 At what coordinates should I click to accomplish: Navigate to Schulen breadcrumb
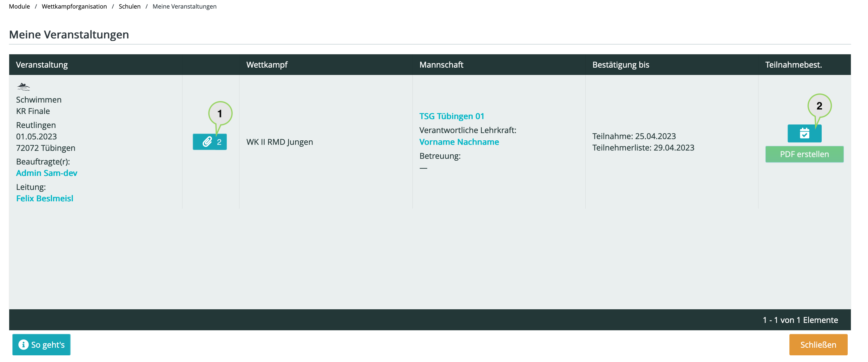[129, 6]
